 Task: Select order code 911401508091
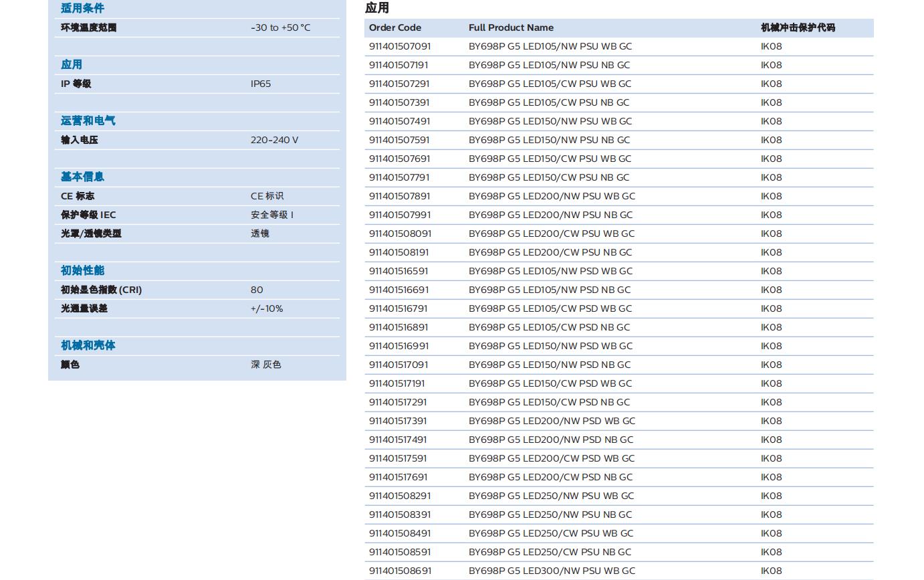coord(400,233)
